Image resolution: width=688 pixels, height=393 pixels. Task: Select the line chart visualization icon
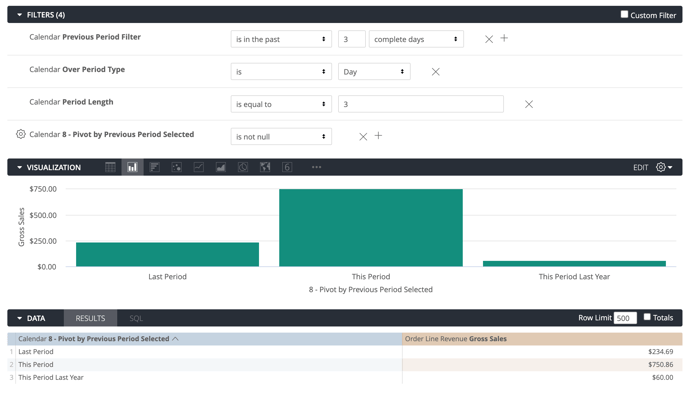(199, 167)
